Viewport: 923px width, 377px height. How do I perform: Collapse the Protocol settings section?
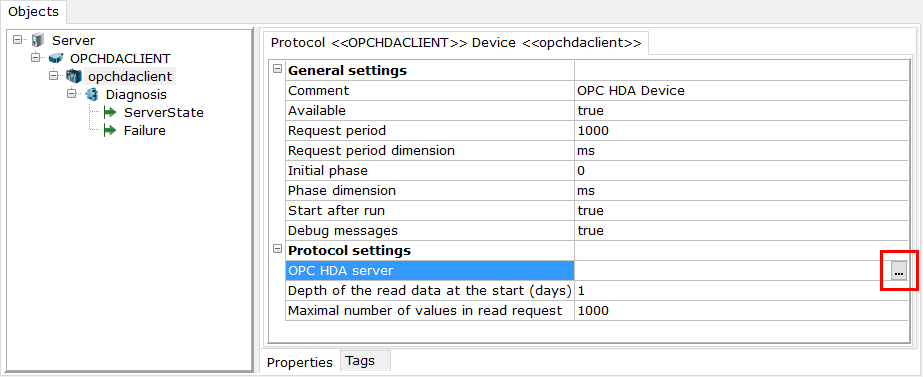tap(277, 250)
